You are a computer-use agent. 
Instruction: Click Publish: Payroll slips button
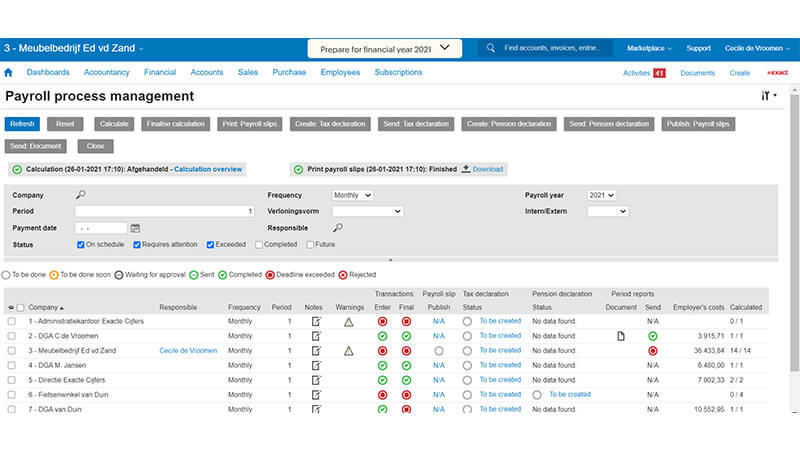[698, 124]
